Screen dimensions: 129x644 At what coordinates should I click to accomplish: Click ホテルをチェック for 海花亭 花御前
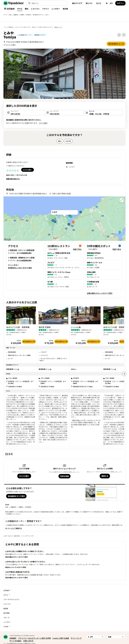(x=61, y=342)
